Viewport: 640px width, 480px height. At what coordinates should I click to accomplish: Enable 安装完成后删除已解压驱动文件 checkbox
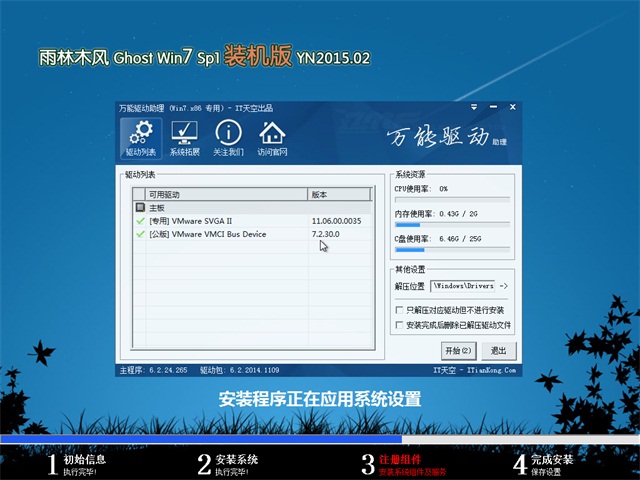pyautogui.click(x=401, y=325)
